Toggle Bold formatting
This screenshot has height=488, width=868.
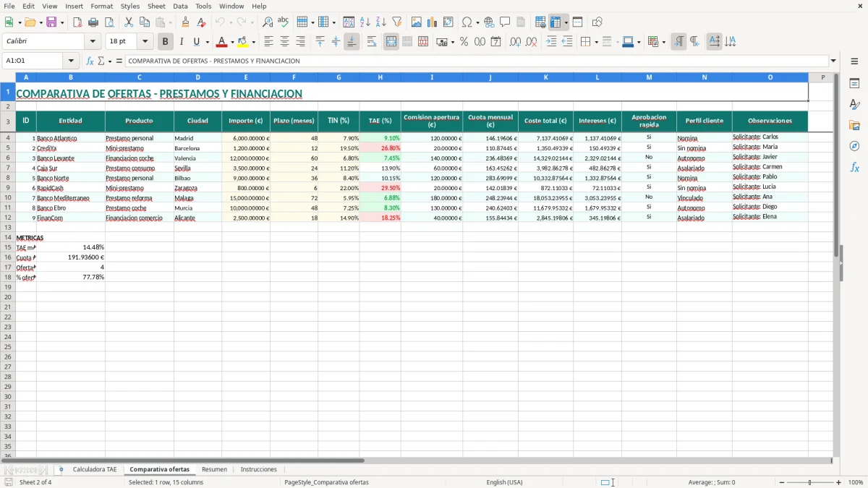[x=166, y=42]
